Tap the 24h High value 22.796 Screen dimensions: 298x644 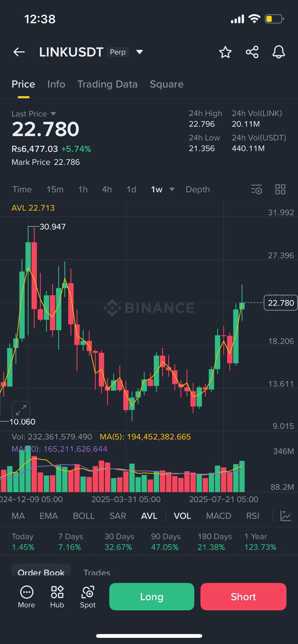(202, 124)
